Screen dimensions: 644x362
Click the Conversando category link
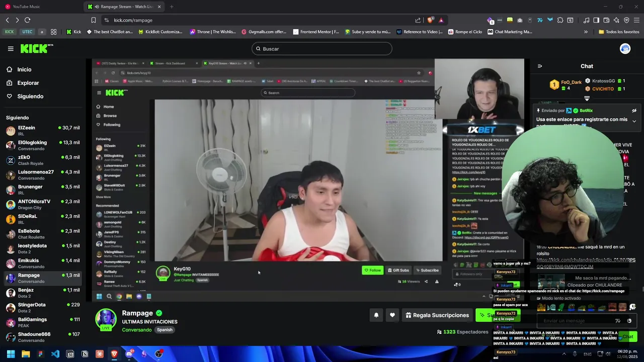[136, 330]
